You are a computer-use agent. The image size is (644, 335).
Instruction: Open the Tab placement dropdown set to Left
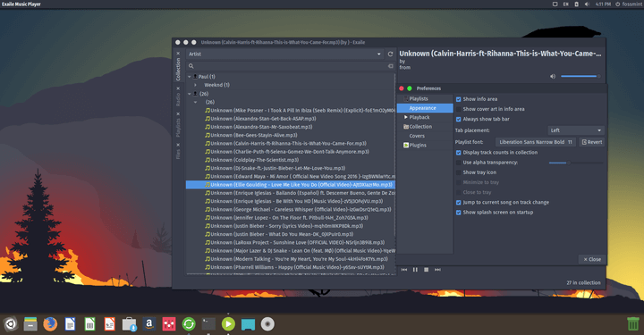pos(576,130)
